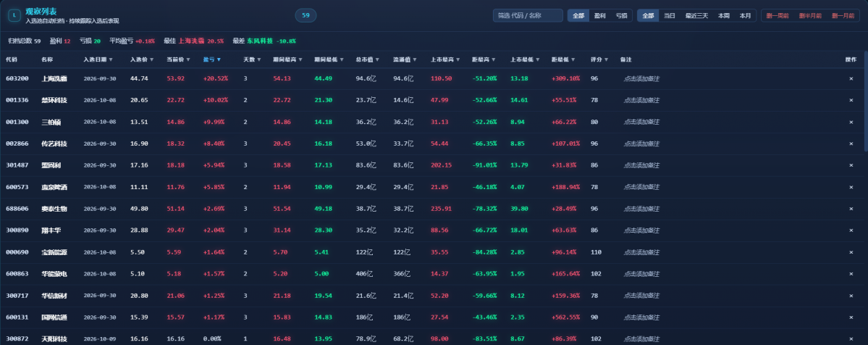Delete stock 000690 using the × icon

click(851, 252)
